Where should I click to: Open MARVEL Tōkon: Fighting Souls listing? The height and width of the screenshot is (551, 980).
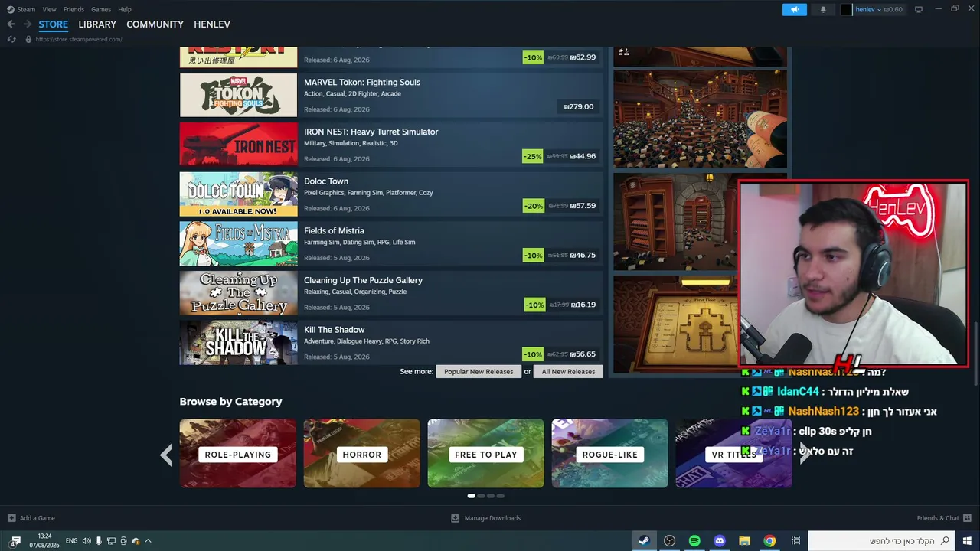391,95
